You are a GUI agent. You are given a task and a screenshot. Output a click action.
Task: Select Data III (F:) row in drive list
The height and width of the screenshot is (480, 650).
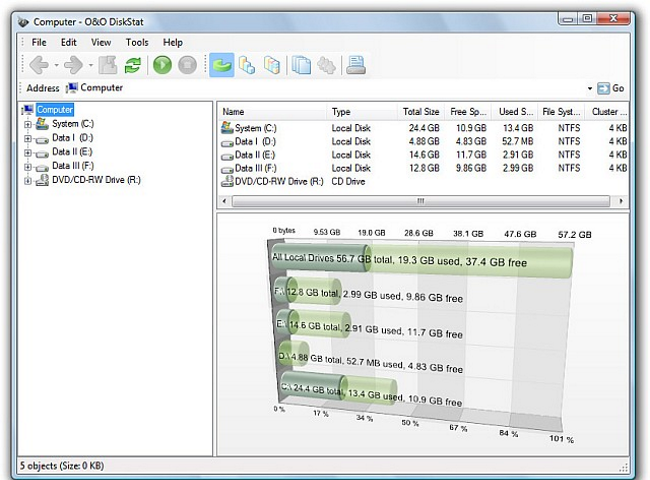coord(424,168)
